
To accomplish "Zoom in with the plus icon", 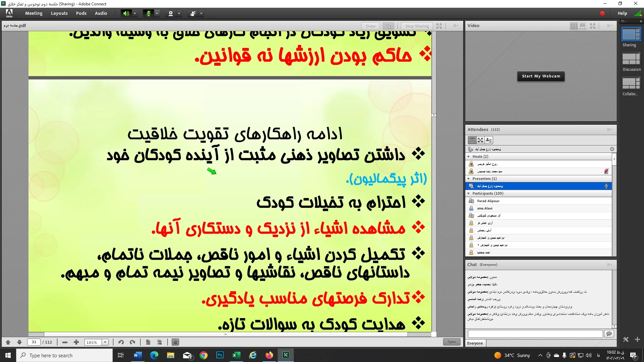I will 76,342.
